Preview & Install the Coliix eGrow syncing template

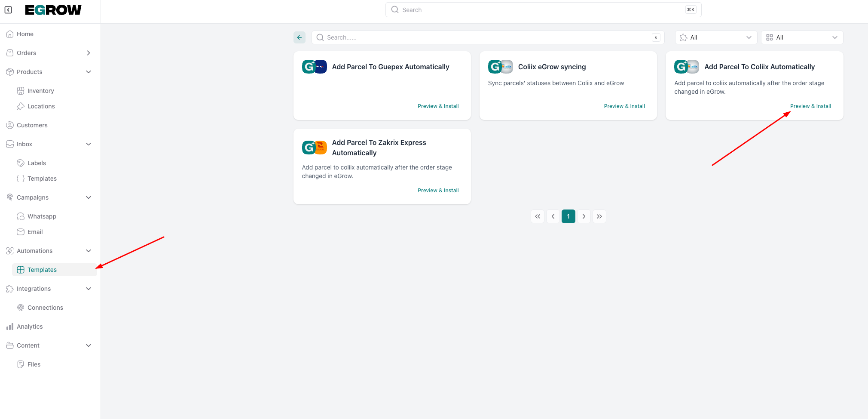tap(624, 106)
